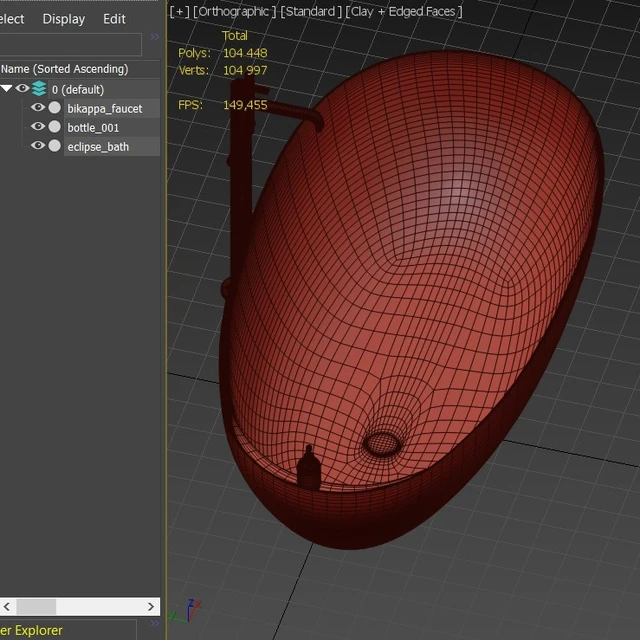Hide the bikappa_faucet object using its eye
The image size is (640, 640).
pos(38,107)
